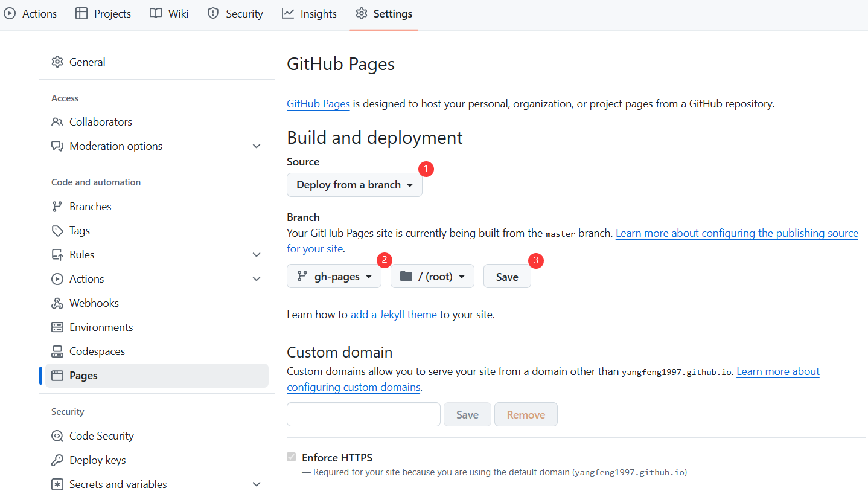Click the Codespaces icon in sidebar
This screenshot has height=494, width=868.
click(x=57, y=351)
